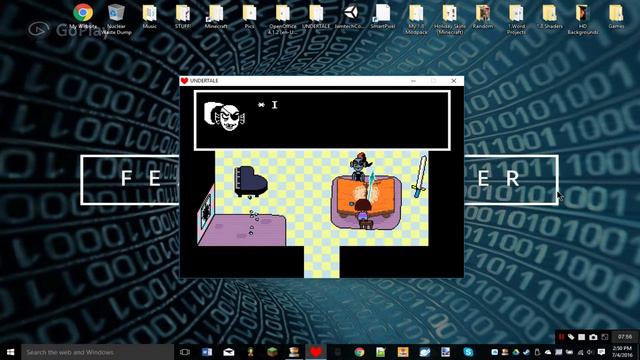The width and height of the screenshot is (640, 360).
Task: Open Microsoft Word from the taskbar
Action: point(207,352)
